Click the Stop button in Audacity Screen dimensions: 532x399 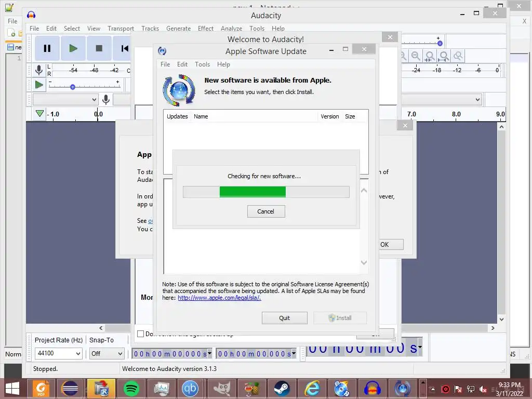99,48
